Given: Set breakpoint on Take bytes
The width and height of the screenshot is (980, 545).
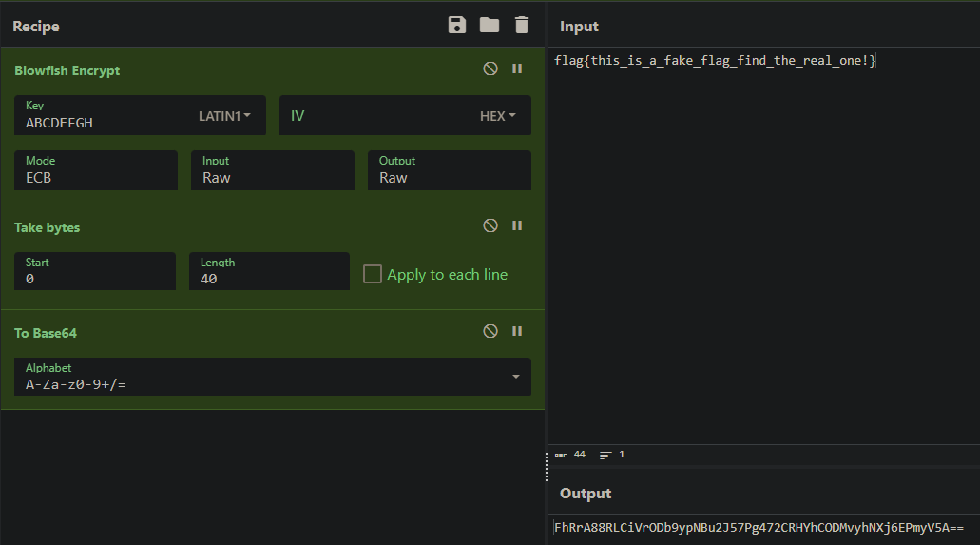Looking at the screenshot, I should pos(517,225).
